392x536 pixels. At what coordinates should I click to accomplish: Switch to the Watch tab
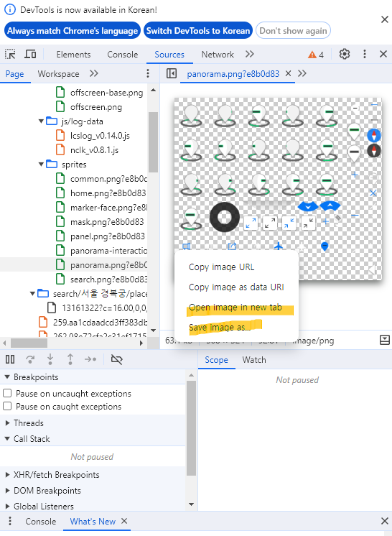[x=254, y=360]
